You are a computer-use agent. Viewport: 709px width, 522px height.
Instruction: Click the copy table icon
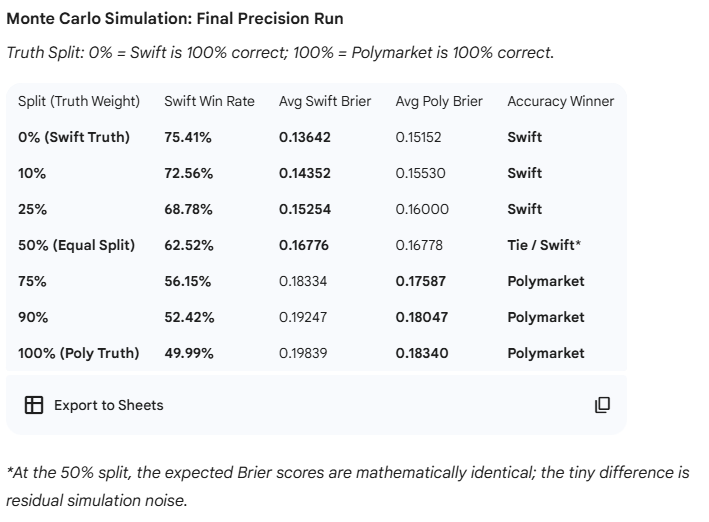602,405
